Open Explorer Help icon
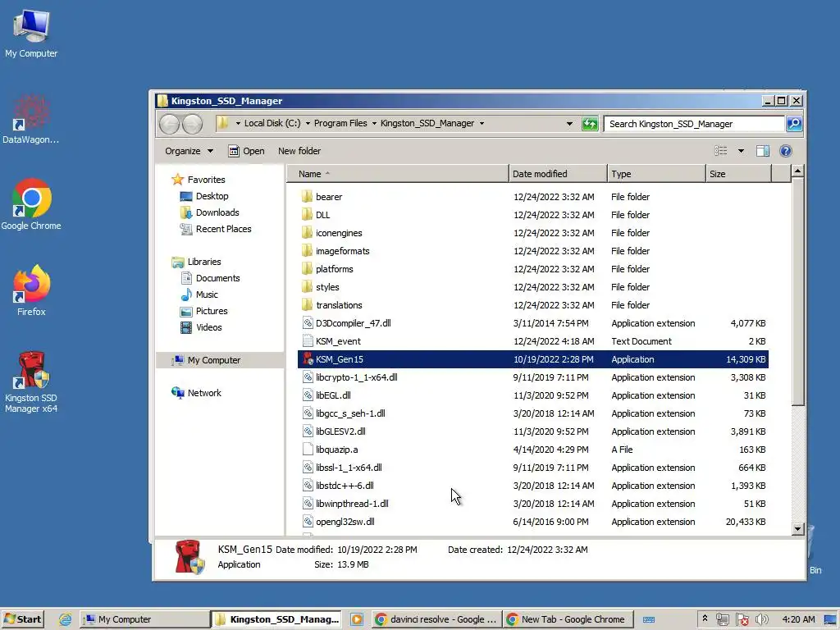The height and width of the screenshot is (630, 840). [785, 151]
